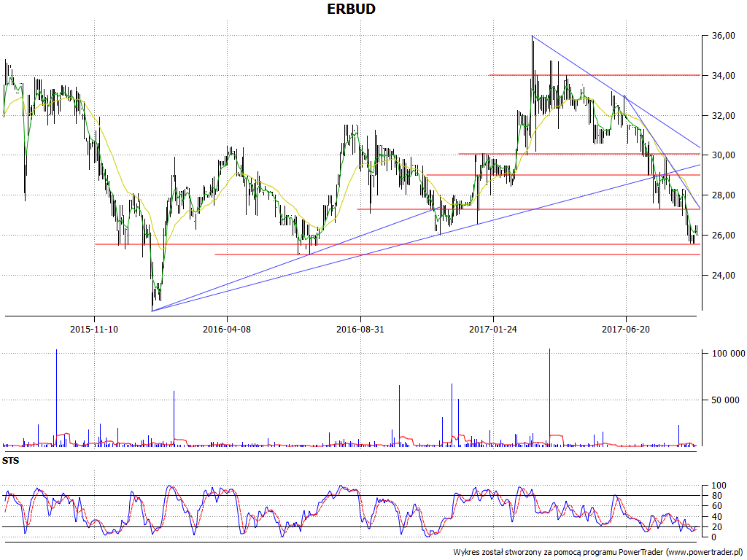Click the ERBUD chart title
This screenshot has height=560, width=747.
tap(351, 9)
